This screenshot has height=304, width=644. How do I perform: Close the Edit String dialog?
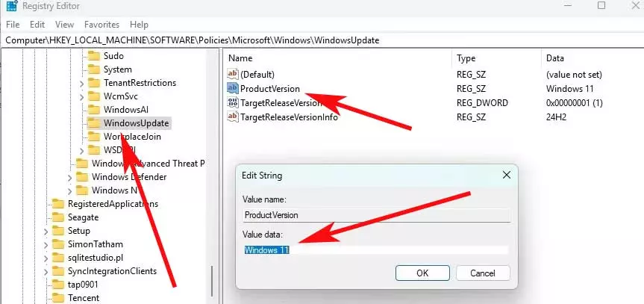[507, 176]
